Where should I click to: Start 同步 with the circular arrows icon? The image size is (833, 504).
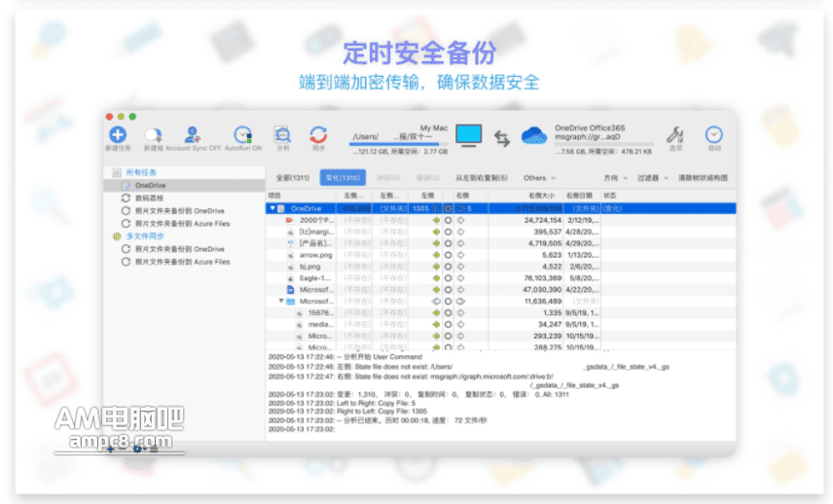point(318,135)
